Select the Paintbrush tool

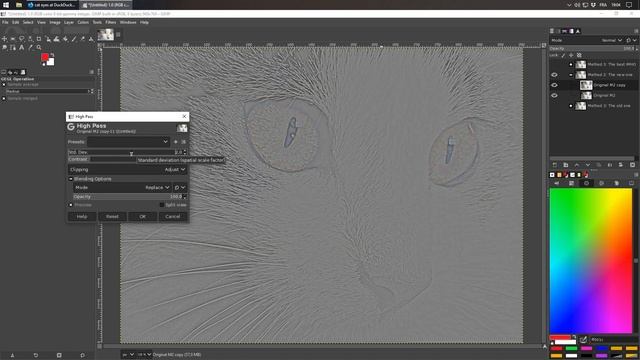click(x=74, y=39)
